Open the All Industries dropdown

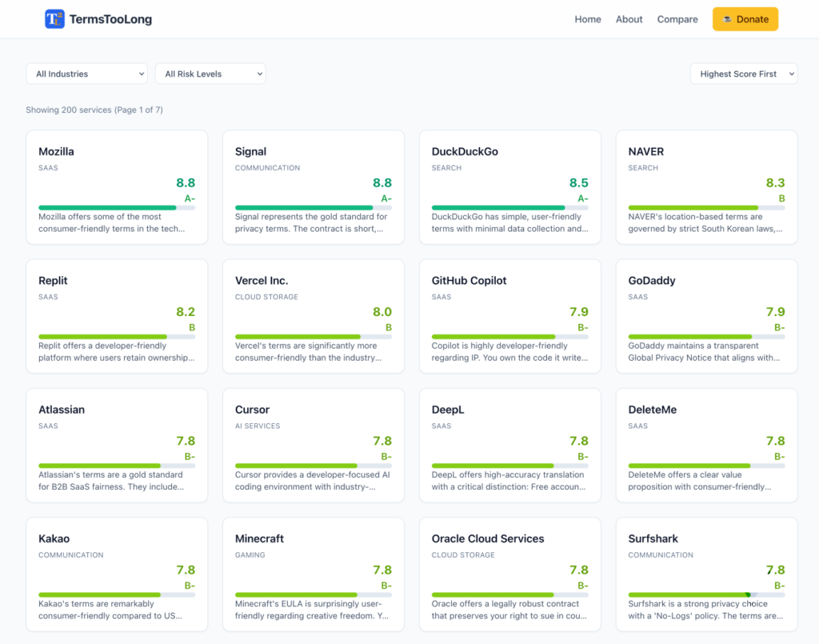(x=86, y=74)
